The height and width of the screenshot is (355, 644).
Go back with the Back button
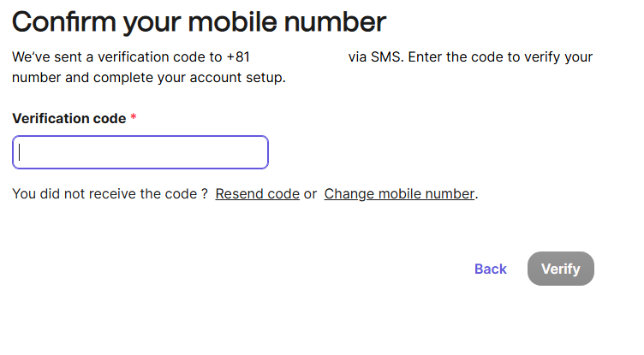tap(491, 269)
